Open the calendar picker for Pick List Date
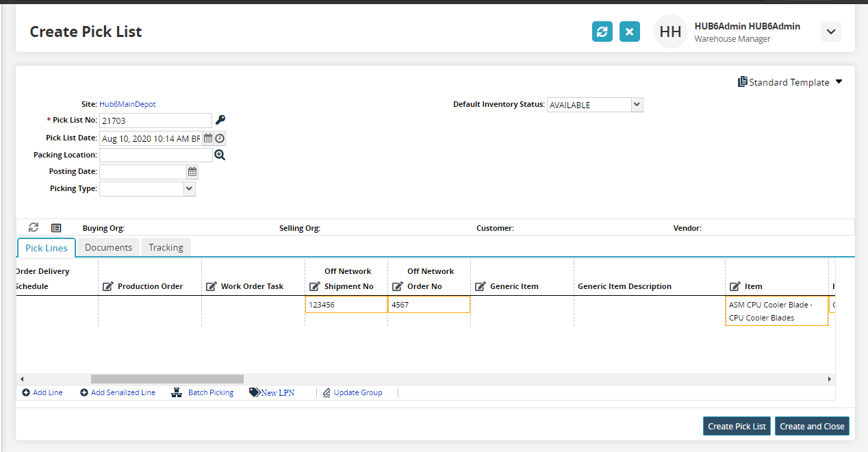The image size is (868, 452). click(x=208, y=138)
